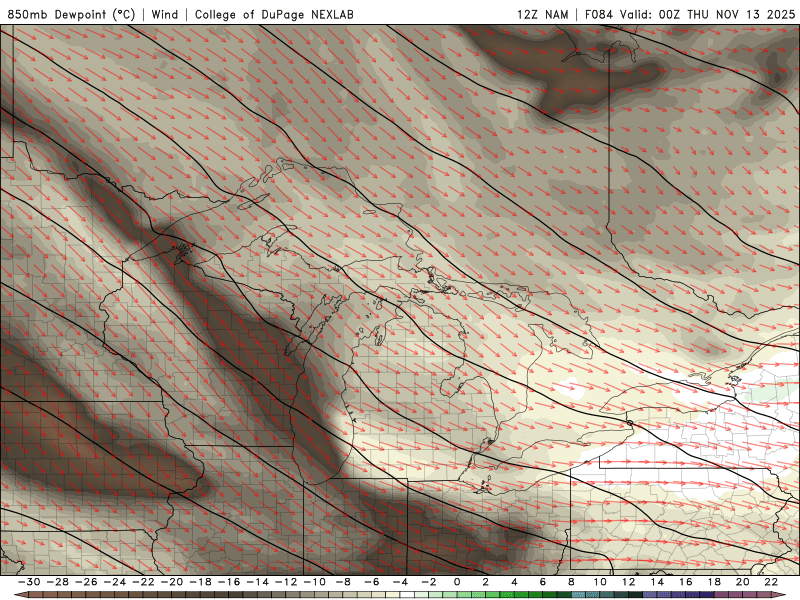Click the -30 colorbar label
The image size is (800, 600).
pyautogui.click(x=29, y=582)
